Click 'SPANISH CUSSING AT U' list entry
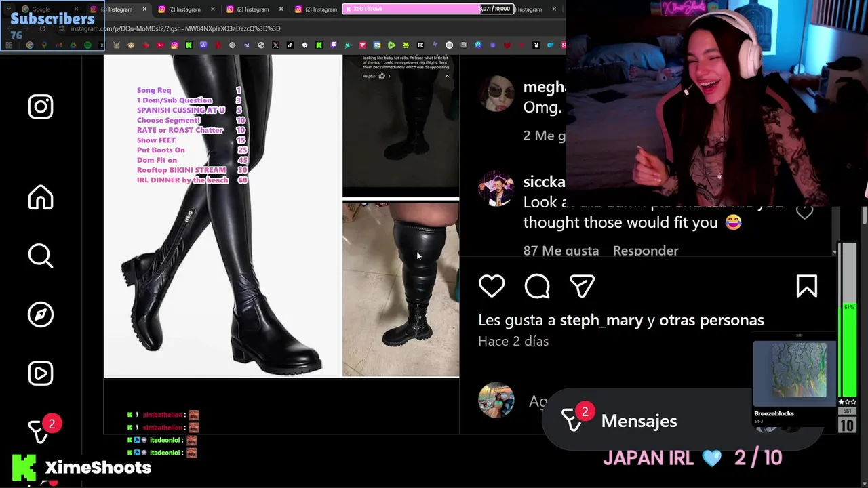Image resolution: width=868 pixels, height=488 pixels. (x=181, y=110)
